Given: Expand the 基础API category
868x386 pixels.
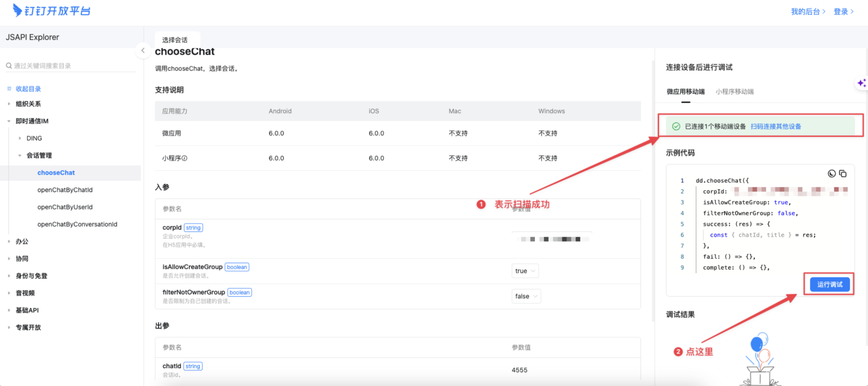Looking at the screenshot, I should coord(9,310).
